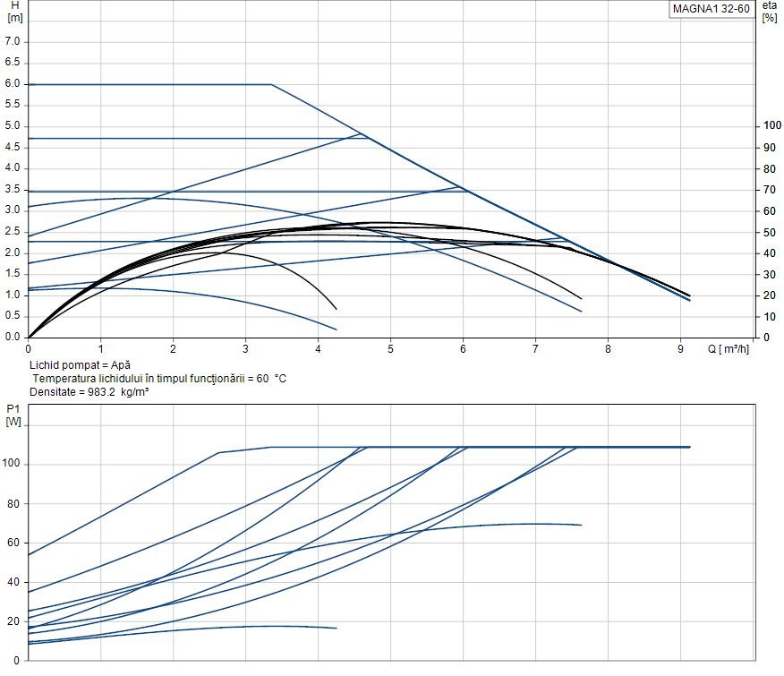Select the 'Lichid pompat = Apă' text
The image size is (784, 676).
tap(80, 365)
